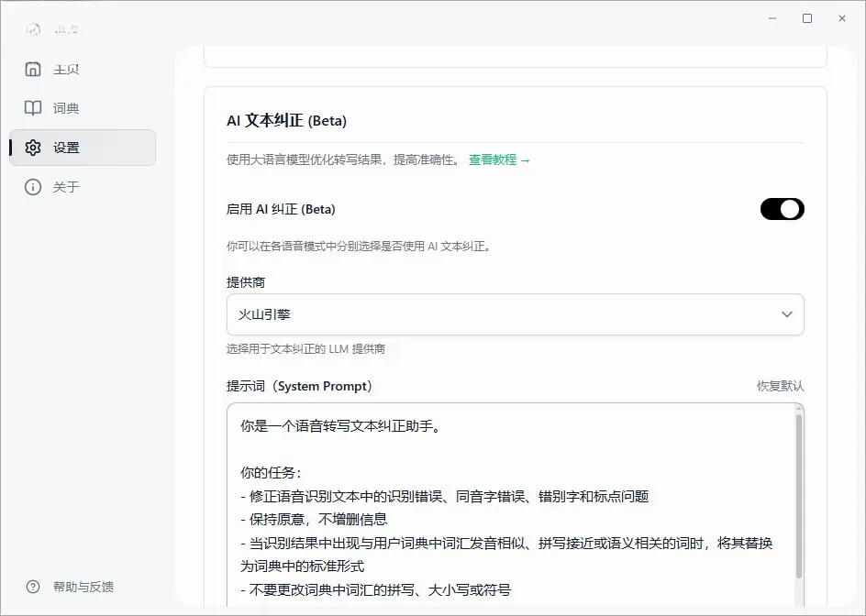Open the 主页 sidebar item
The height and width of the screenshot is (616, 866).
tap(83, 69)
